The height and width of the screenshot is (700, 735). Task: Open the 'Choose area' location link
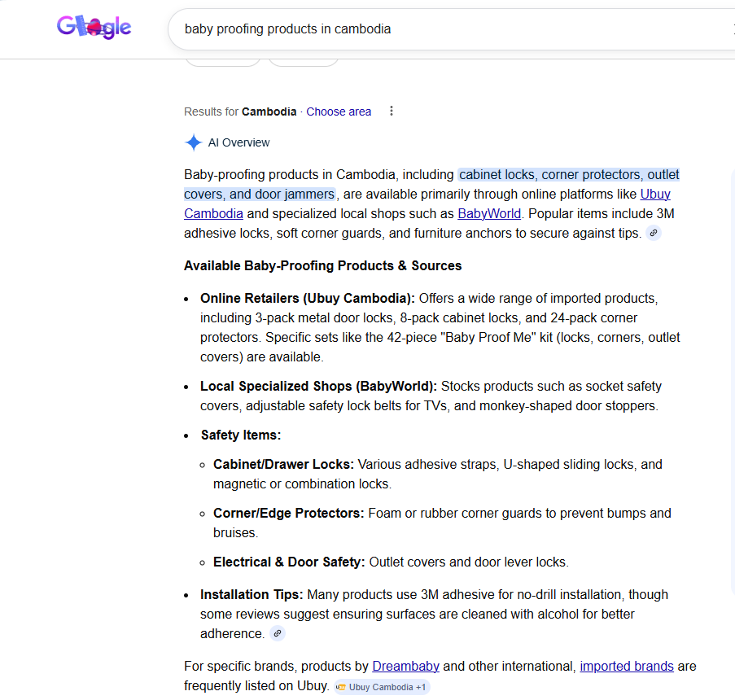click(x=339, y=112)
